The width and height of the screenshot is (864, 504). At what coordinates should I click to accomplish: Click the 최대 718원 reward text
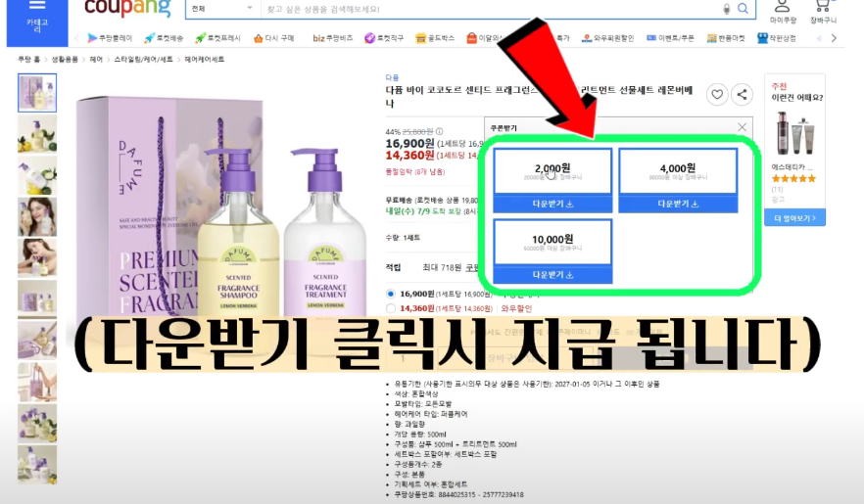[442, 267]
